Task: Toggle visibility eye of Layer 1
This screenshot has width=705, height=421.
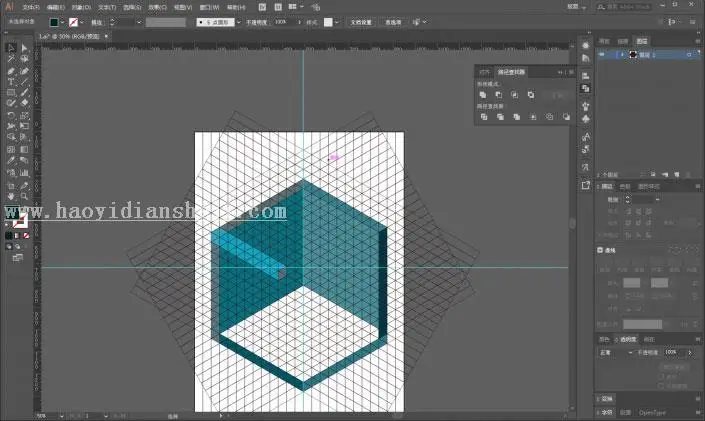Action: coord(602,54)
